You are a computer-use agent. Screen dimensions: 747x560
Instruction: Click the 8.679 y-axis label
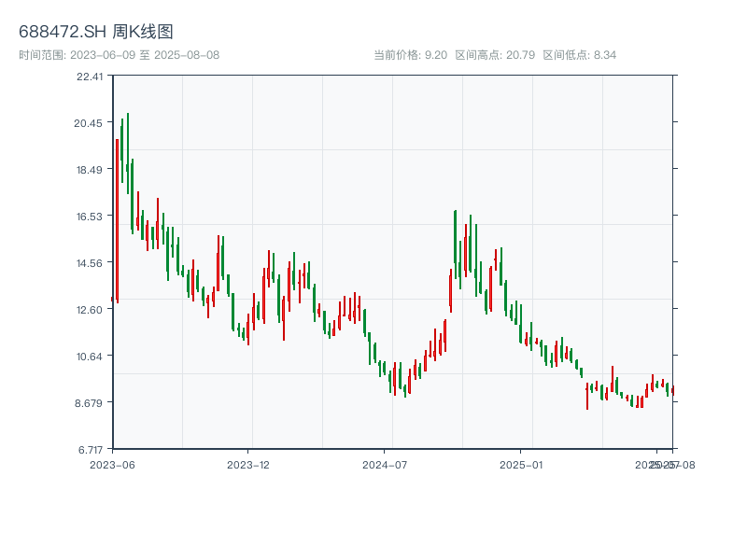pyautogui.click(x=88, y=403)
